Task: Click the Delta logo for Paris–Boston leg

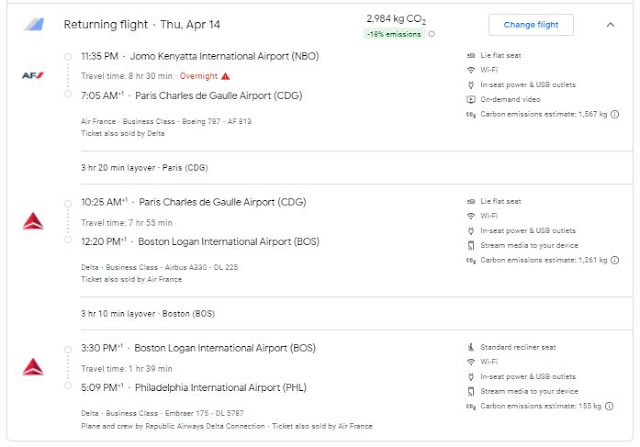Action: pos(33,222)
